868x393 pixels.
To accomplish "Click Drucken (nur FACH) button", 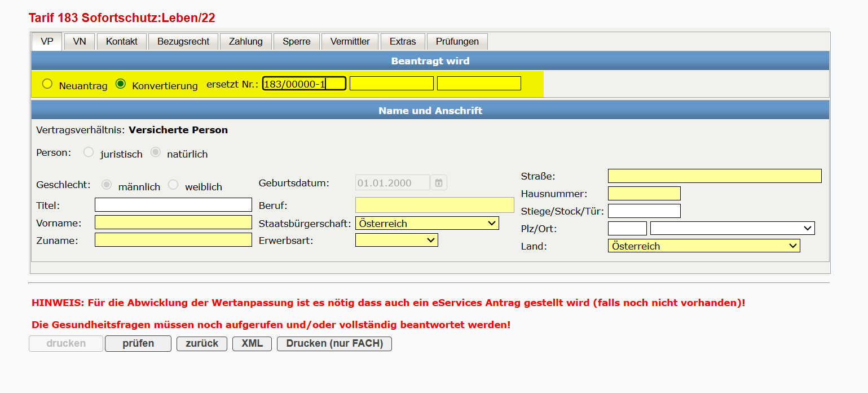I will [x=334, y=344].
